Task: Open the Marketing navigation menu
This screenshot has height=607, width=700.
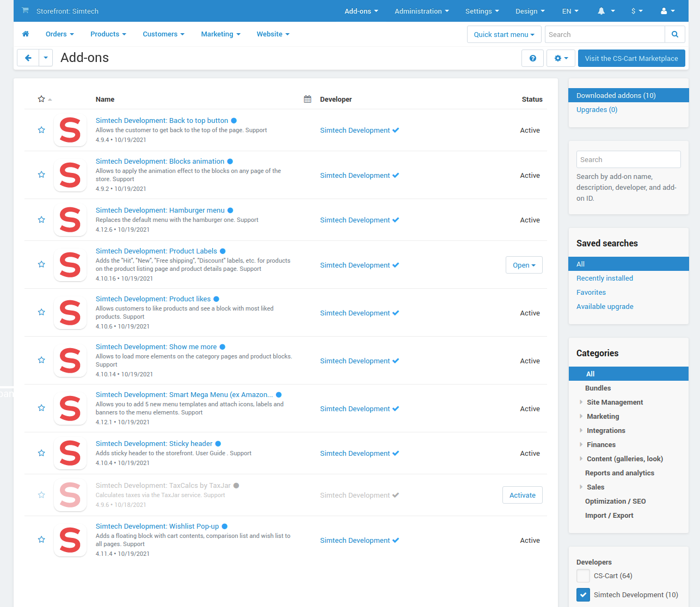Action: pyautogui.click(x=221, y=34)
